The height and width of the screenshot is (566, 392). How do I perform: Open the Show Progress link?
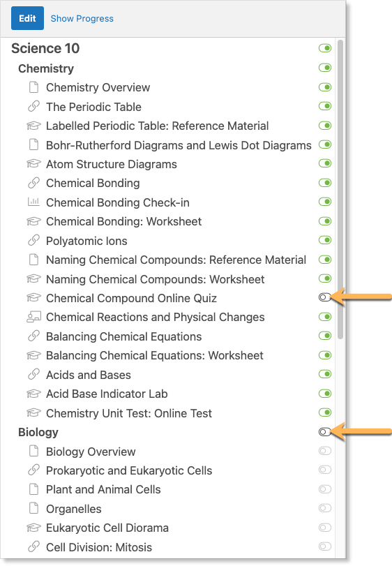tap(82, 18)
